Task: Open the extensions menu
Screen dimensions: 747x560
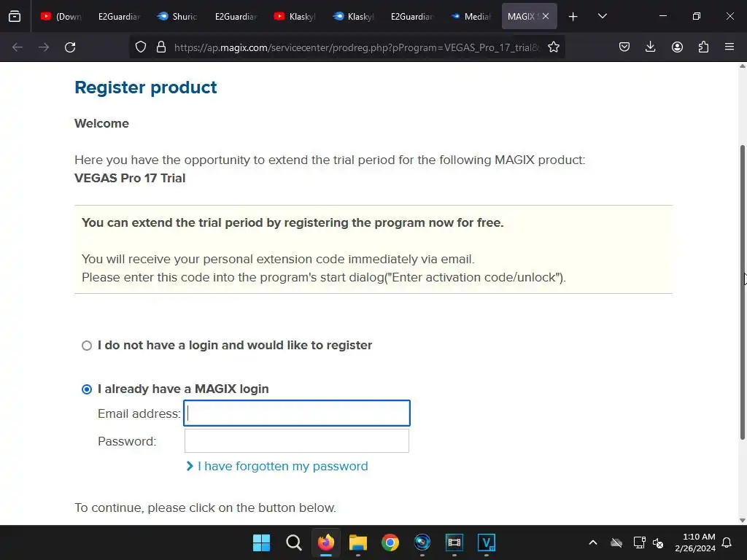Action: 703,47
